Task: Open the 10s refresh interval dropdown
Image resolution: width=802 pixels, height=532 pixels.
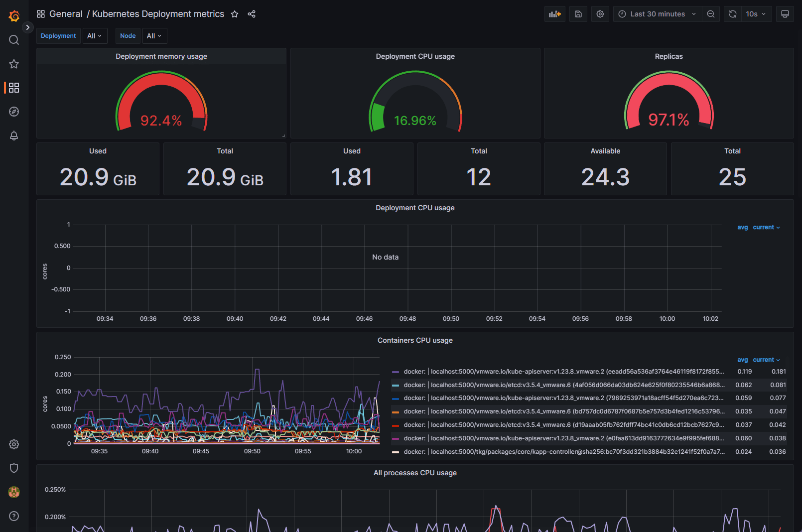Action: tap(756, 14)
